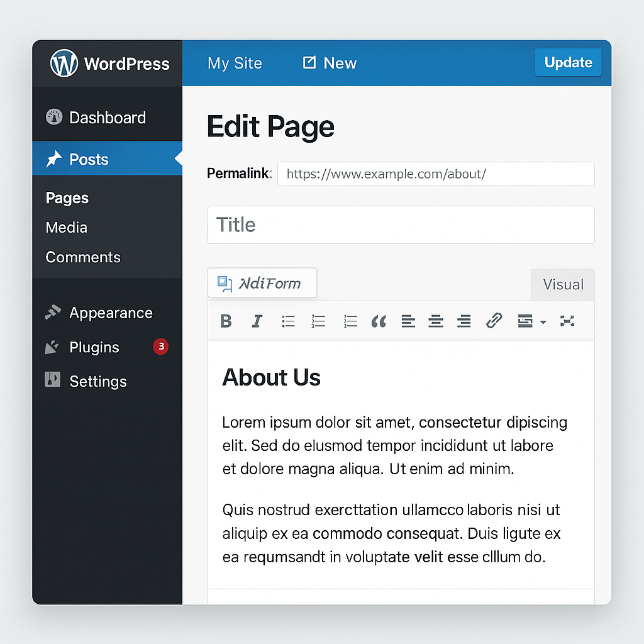644x644 pixels.
Task: Switch to the Visual tab
Action: [x=563, y=285]
